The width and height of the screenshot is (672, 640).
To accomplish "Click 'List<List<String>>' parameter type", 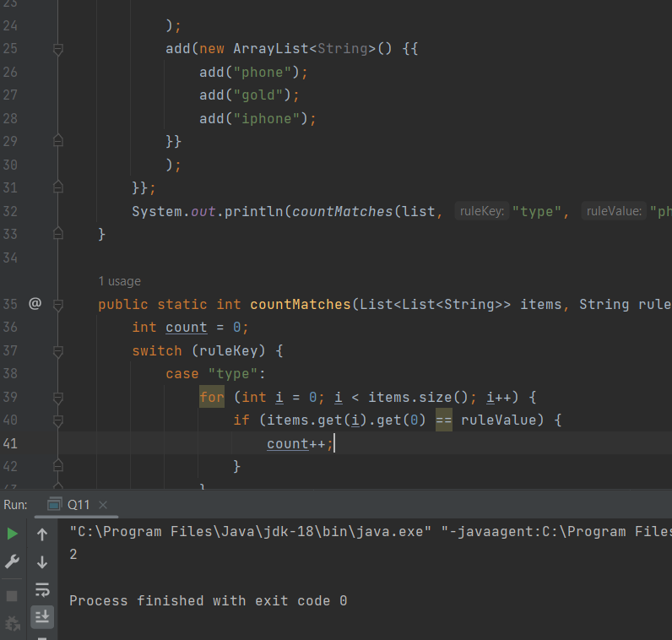I will 435,304.
